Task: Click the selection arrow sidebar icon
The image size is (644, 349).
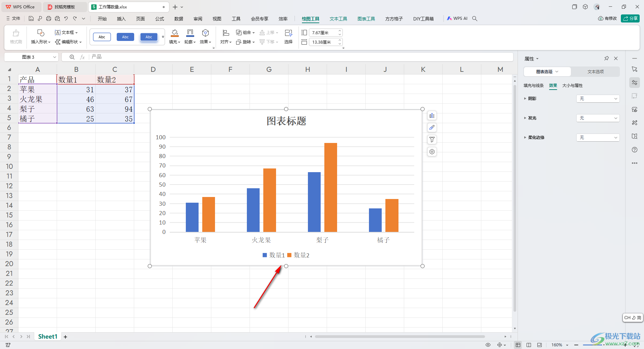Action: tap(635, 69)
